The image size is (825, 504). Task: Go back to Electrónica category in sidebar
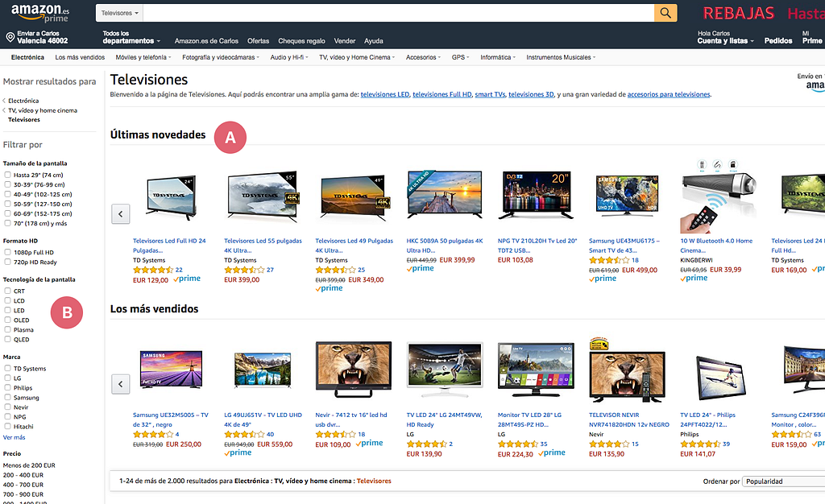23,101
